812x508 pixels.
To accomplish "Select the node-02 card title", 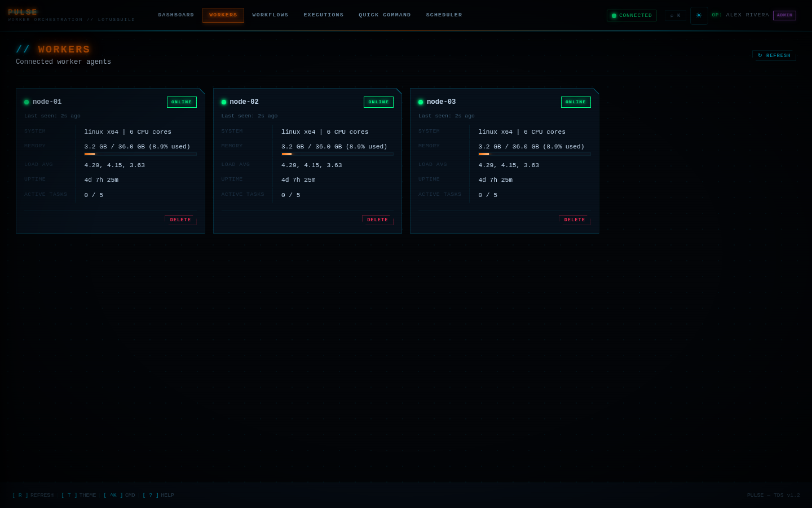I will pos(244,102).
